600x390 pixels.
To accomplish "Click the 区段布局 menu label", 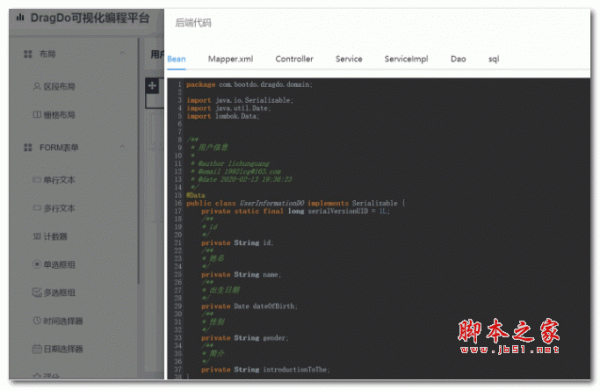I will [59, 86].
